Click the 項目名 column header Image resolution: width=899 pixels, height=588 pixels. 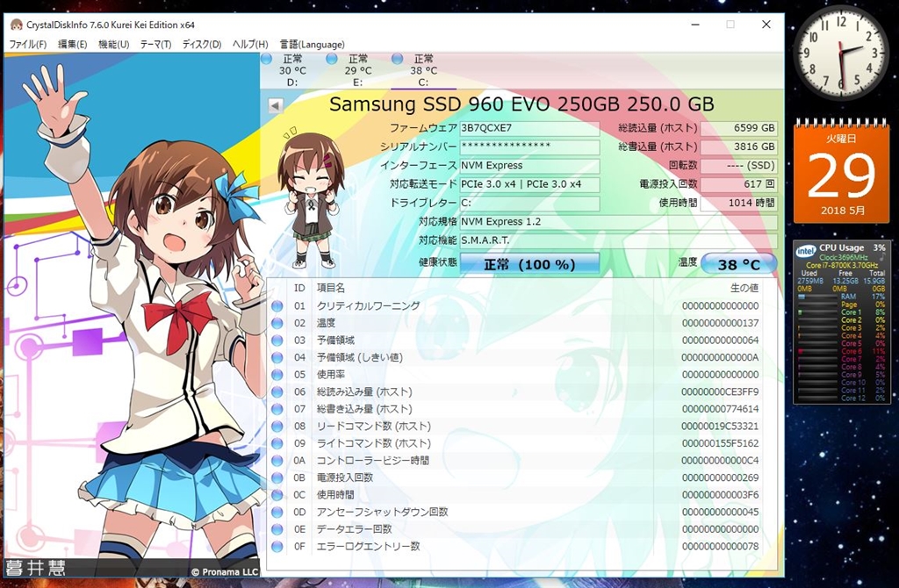click(x=331, y=288)
